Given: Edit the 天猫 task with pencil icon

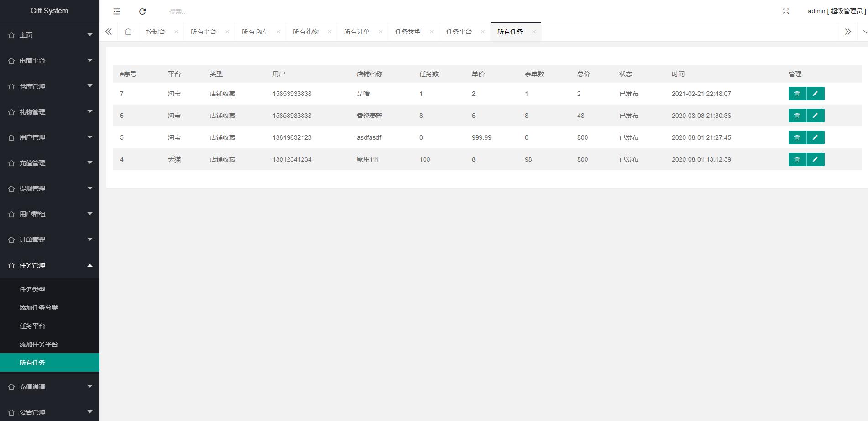Looking at the screenshot, I should [816, 159].
